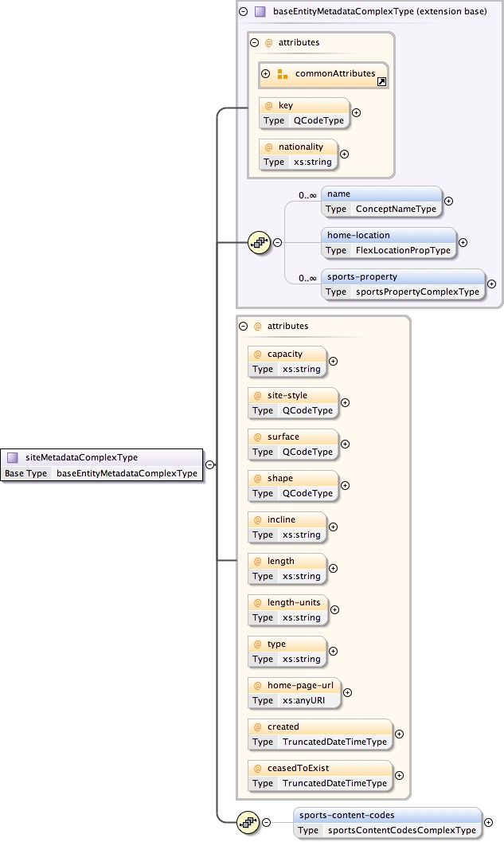Collapse the baseEntityMetadataComplexType extension base
Image resolution: width=504 pixels, height=842 pixels.
(x=244, y=12)
